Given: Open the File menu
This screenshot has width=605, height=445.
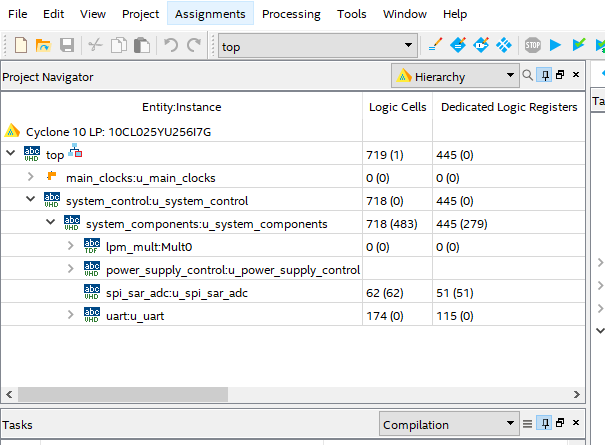Looking at the screenshot, I should [x=18, y=14].
